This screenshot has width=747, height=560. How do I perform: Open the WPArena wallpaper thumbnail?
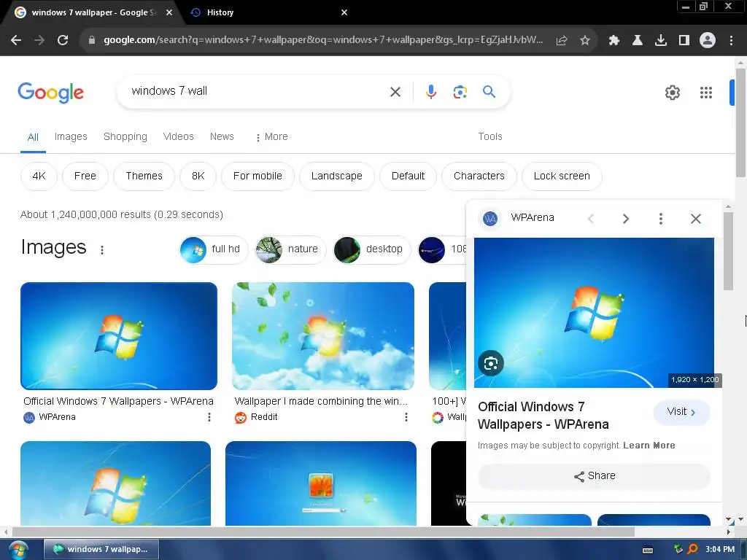pos(119,336)
